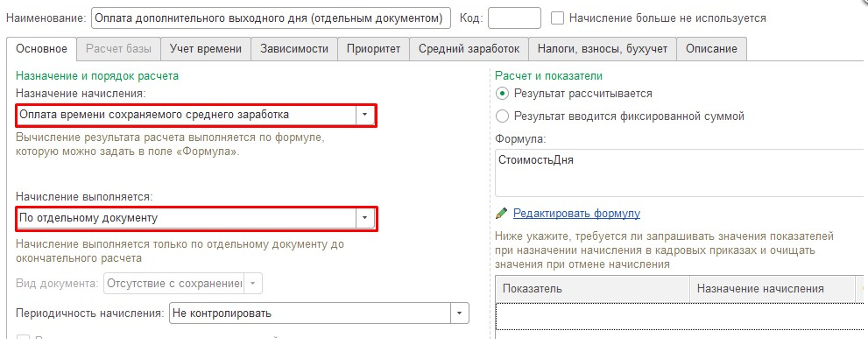This screenshot has height=345, width=868.
Task: Open the Периодичность начисления dropdown
Action: point(460,313)
